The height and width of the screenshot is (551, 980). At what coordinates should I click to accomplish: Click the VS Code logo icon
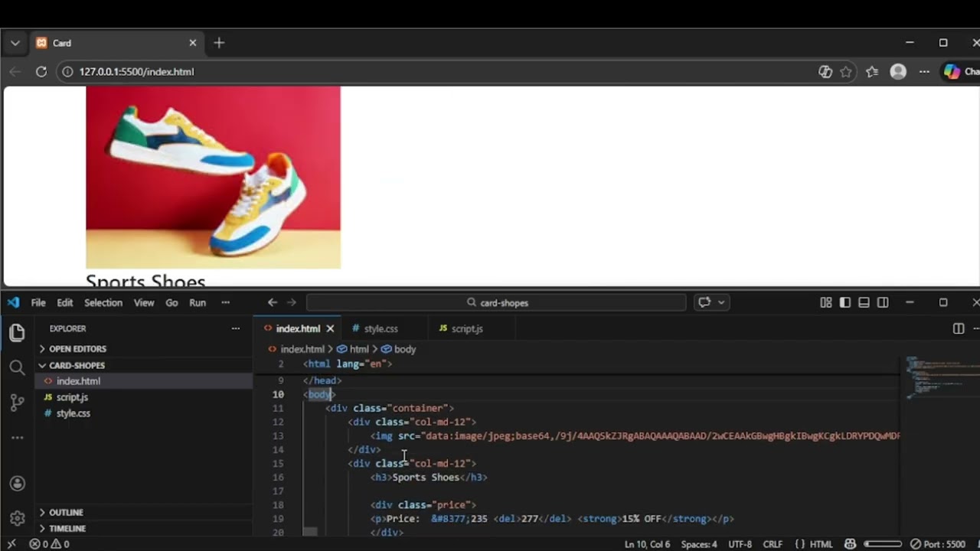pyautogui.click(x=13, y=302)
